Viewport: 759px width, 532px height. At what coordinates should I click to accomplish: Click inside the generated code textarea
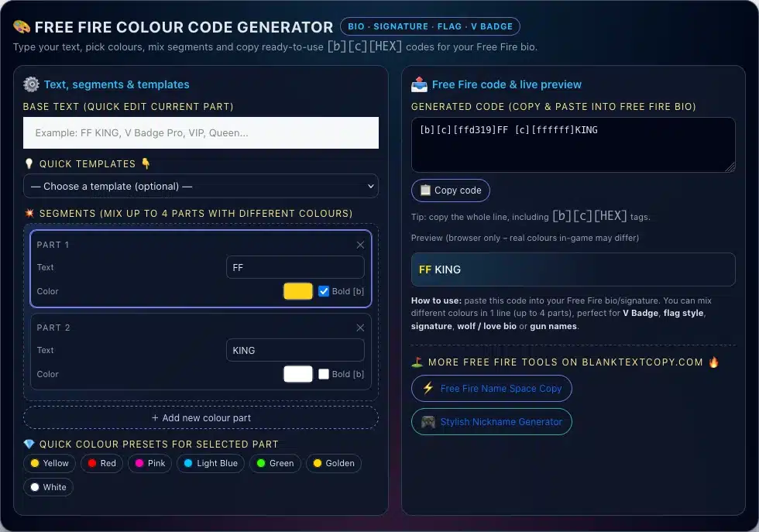click(x=573, y=145)
